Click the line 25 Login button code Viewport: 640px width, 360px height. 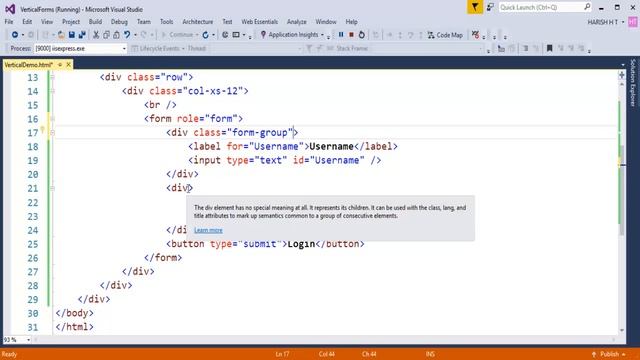[x=265, y=244]
